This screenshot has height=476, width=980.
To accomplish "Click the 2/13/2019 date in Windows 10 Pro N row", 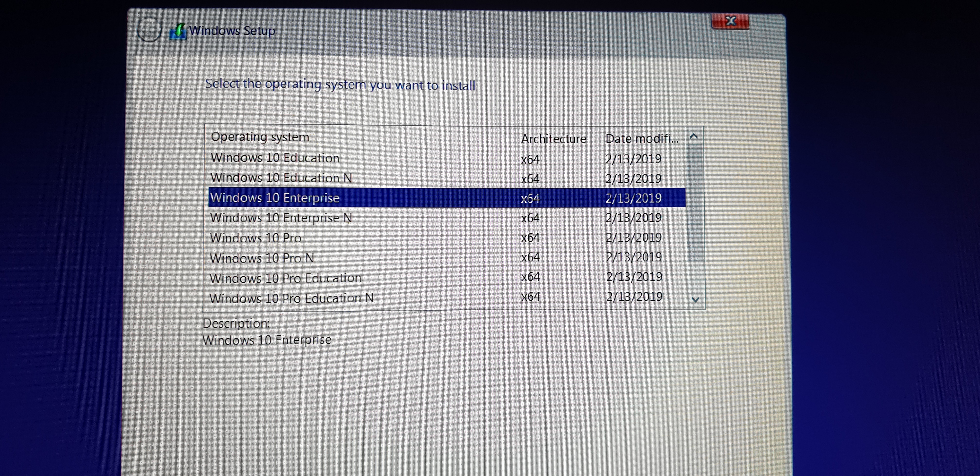I will 634,257.
